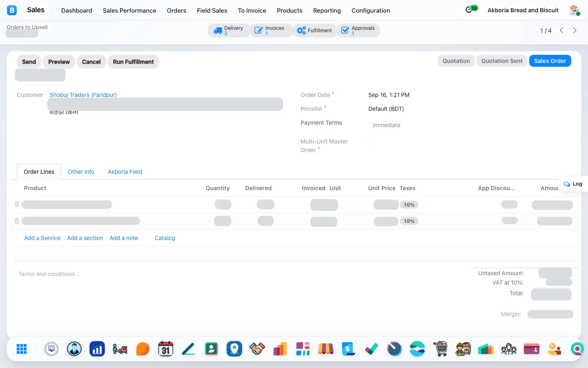Toggle the Multi-Unit Master Order checkbox
This screenshot has width=588, height=368.
[372, 141]
